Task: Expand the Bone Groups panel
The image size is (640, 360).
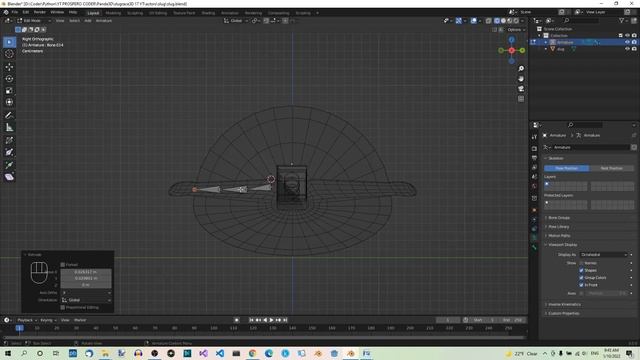Action: [558, 218]
